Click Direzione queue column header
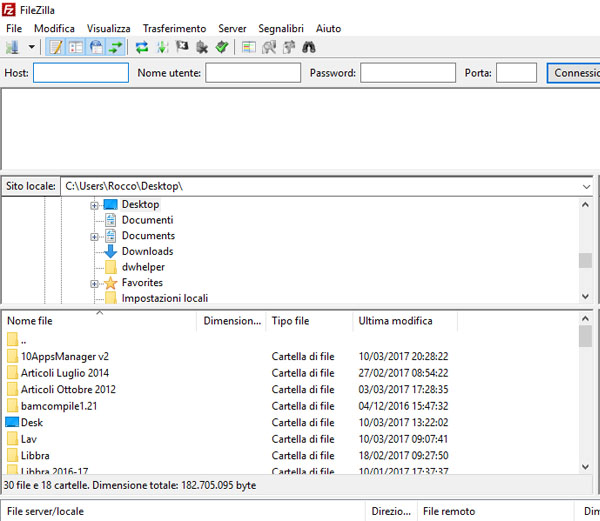Image resolution: width=600 pixels, height=521 pixels. (391, 511)
